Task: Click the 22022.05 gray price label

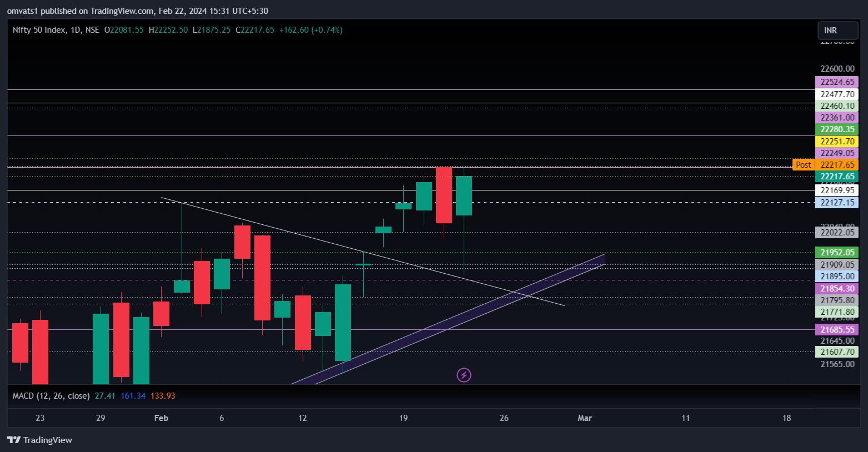Action: click(837, 233)
